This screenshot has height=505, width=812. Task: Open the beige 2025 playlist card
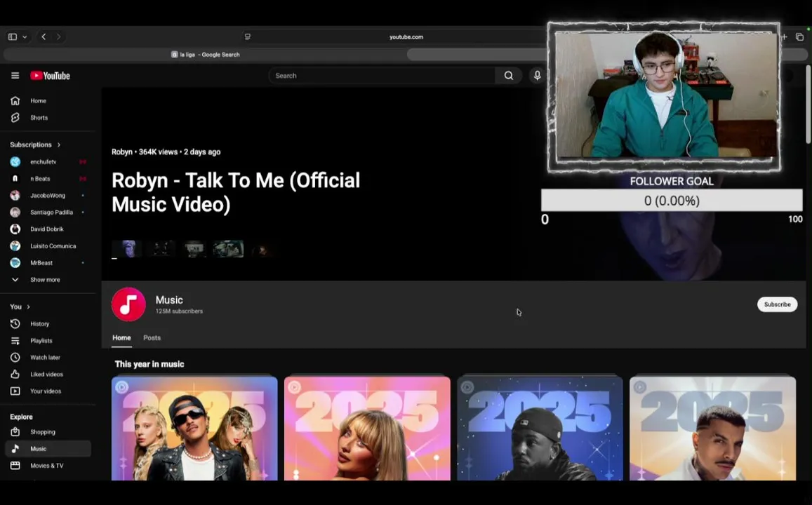[x=712, y=429]
